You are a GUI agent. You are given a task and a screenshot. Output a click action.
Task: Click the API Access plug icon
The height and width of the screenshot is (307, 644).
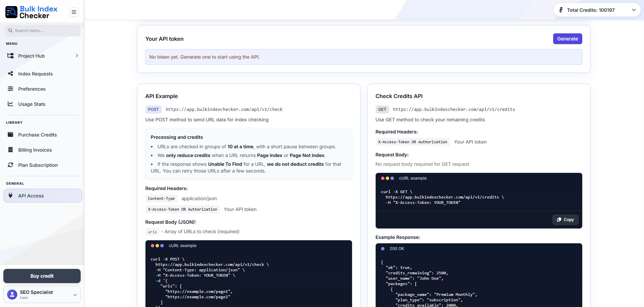(10, 195)
